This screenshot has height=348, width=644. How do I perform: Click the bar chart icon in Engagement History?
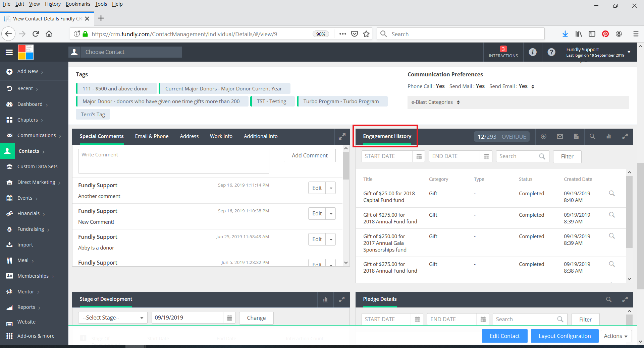point(608,137)
